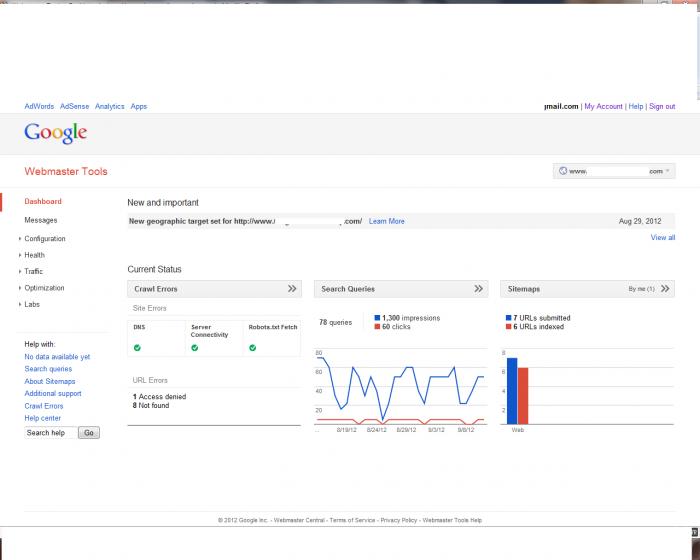Open Webmaster Tools Help footer link
Screen dimensions: 700x560
(452, 520)
